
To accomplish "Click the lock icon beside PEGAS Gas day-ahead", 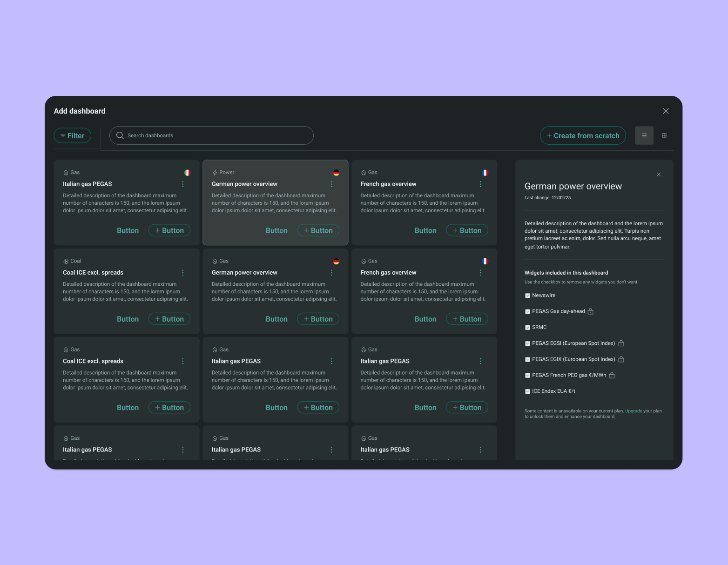I will (x=590, y=311).
